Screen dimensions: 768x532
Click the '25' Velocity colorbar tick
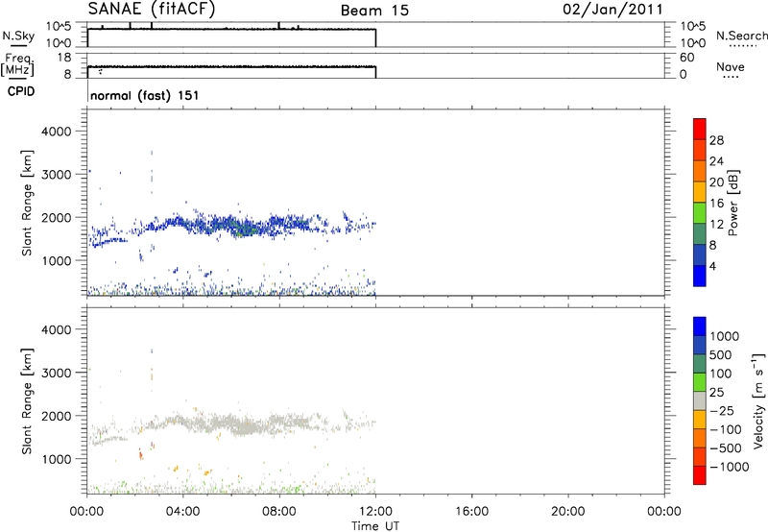(716, 392)
